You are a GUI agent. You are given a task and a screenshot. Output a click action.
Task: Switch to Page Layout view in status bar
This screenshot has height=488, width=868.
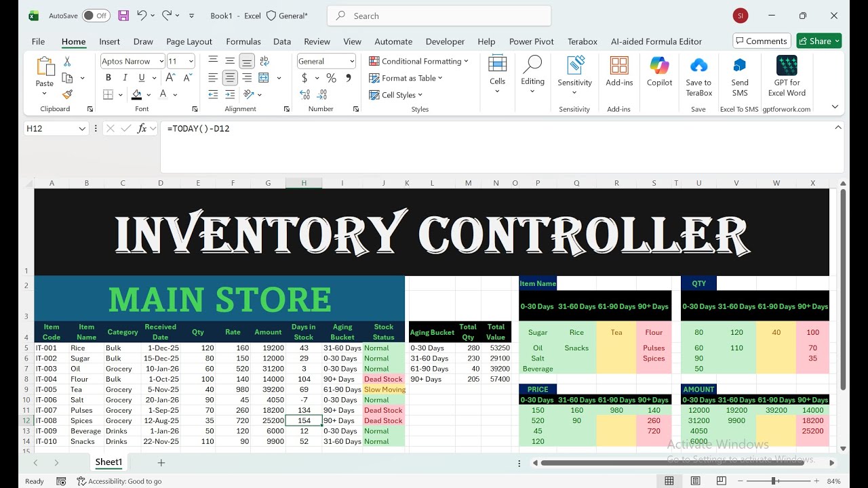coord(696,481)
